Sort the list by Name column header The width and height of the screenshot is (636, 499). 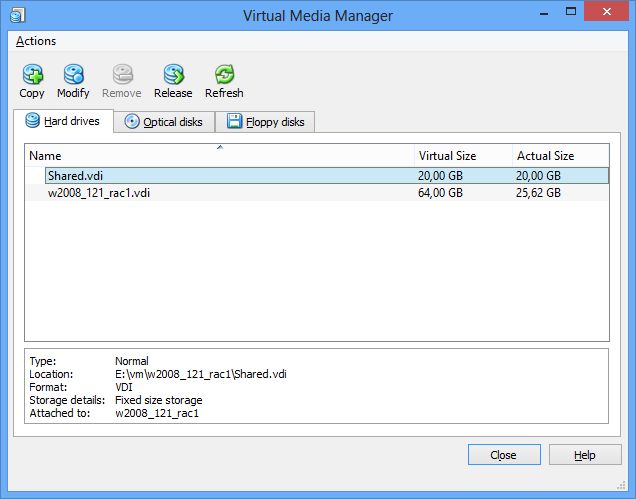219,156
